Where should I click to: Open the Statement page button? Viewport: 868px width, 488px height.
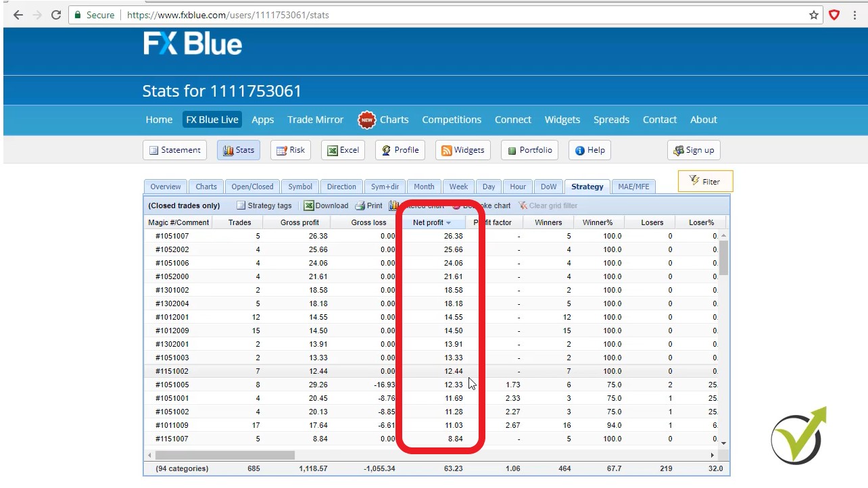(x=174, y=150)
